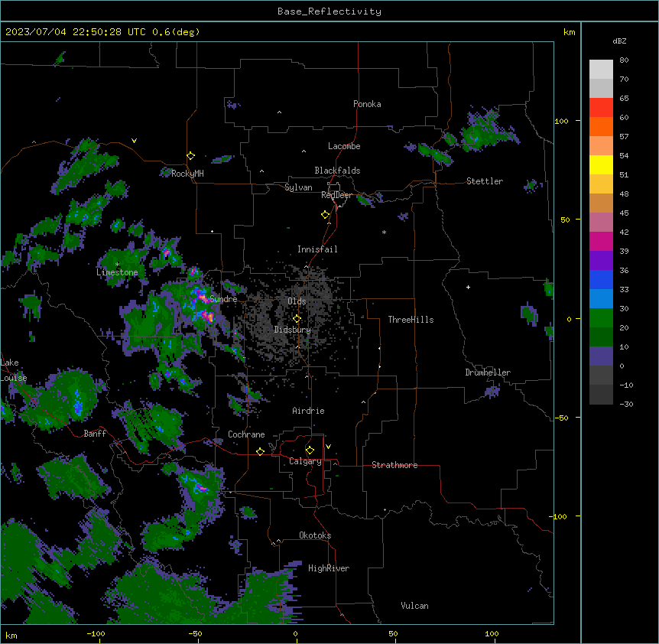Click the Stettler city label
The width and height of the screenshot is (659, 644).
pos(485,181)
